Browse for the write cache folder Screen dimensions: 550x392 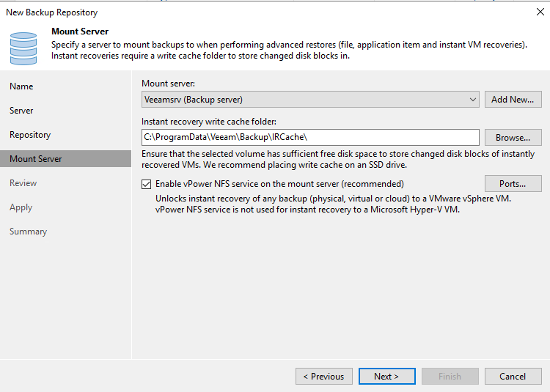coord(513,138)
